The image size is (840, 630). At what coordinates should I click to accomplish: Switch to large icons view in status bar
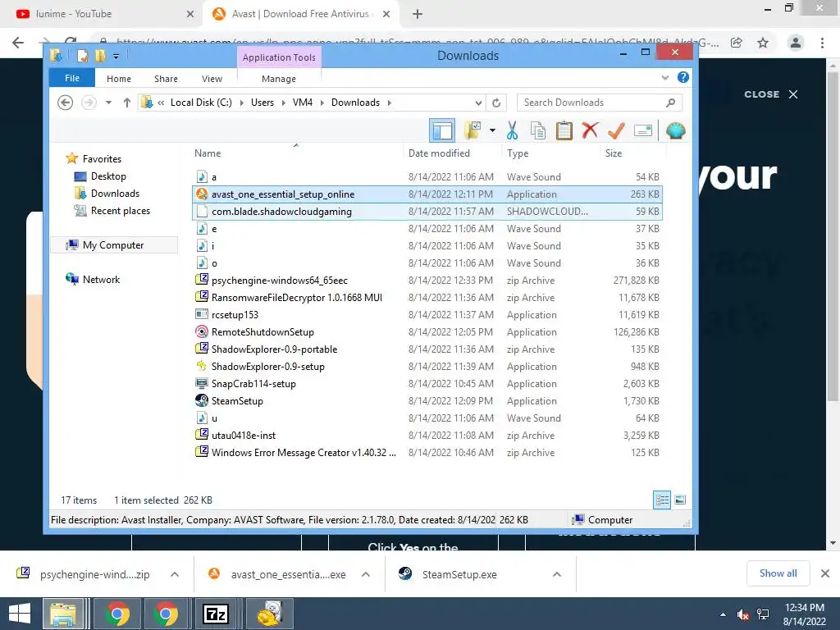(x=680, y=500)
